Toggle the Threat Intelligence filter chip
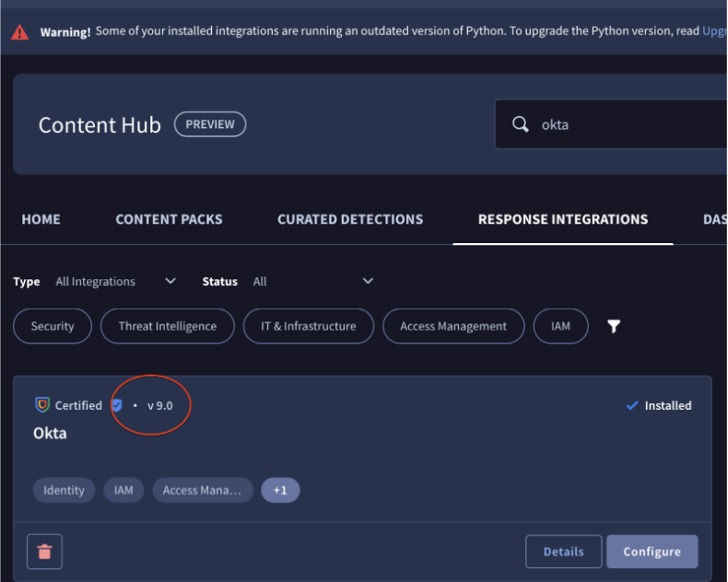The height and width of the screenshot is (582, 728). [168, 326]
